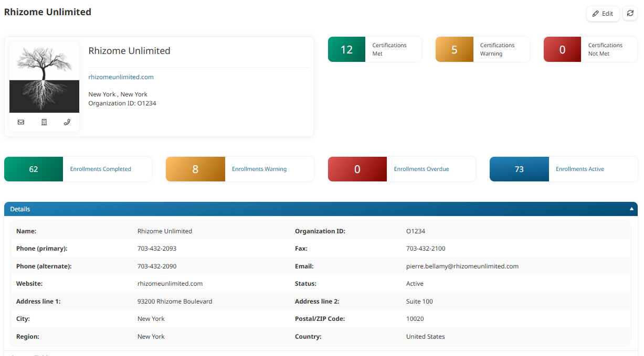
Task: Click the refresh icon button next to Edit
Action: pos(630,14)
